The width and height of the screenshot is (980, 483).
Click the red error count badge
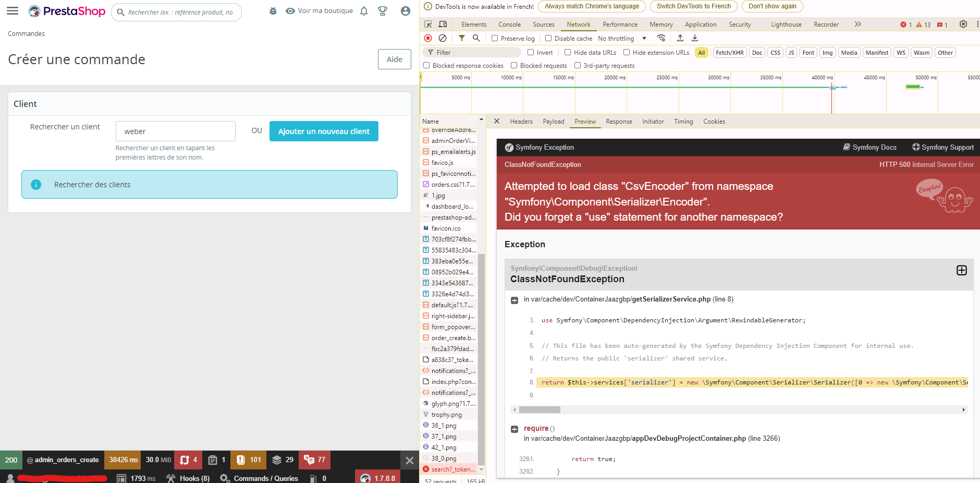[906, 25]
